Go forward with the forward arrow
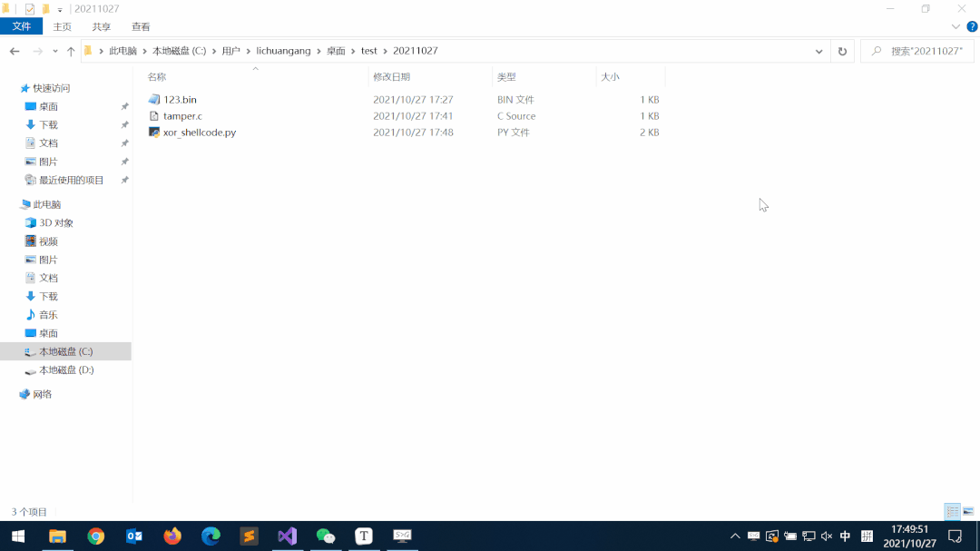Image resolution: width=980 pixels, height=551 pixels. (x=37, y=51)
